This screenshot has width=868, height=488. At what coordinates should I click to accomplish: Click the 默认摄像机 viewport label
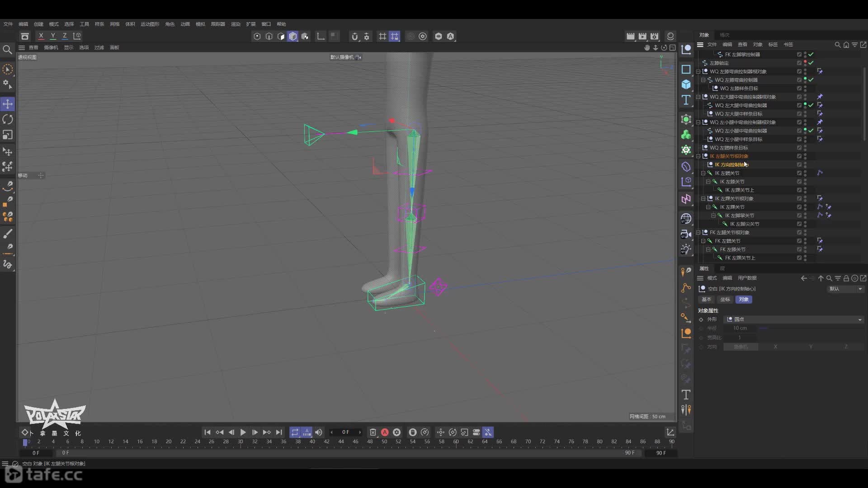pyautogui.click(x=342, y=57)
